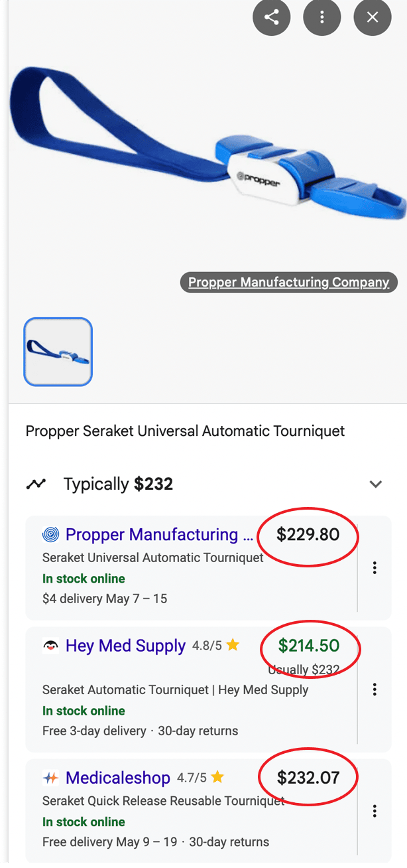Open the top more options menu
407x868 pixels.
pyautogui.click(x=322, y=17)
